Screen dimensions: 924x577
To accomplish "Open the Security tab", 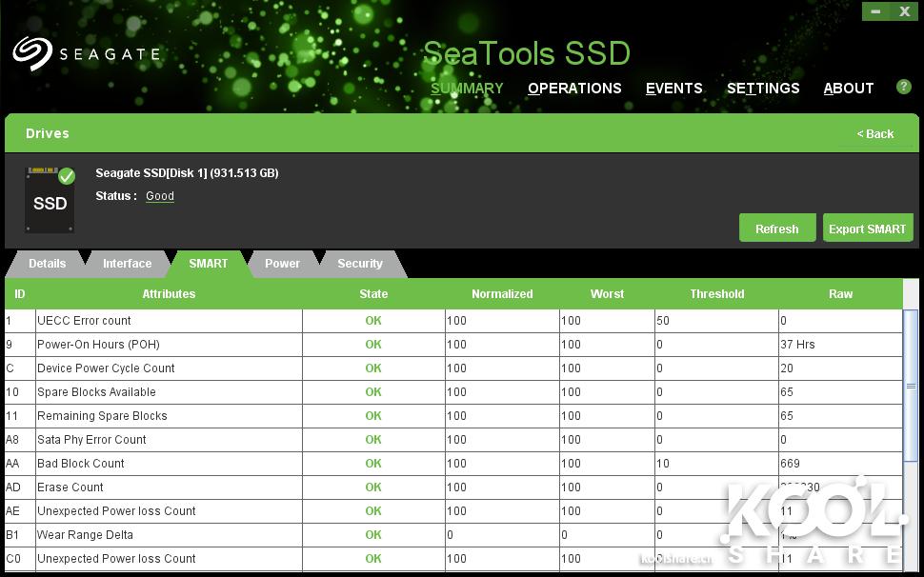I will pyautogui.click(x=359, y=264).
